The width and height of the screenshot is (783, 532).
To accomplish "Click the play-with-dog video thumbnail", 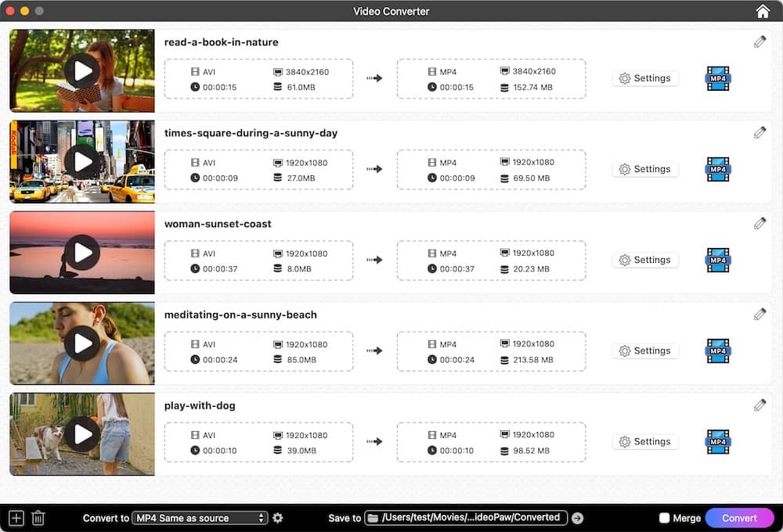I will coord(81,433).
